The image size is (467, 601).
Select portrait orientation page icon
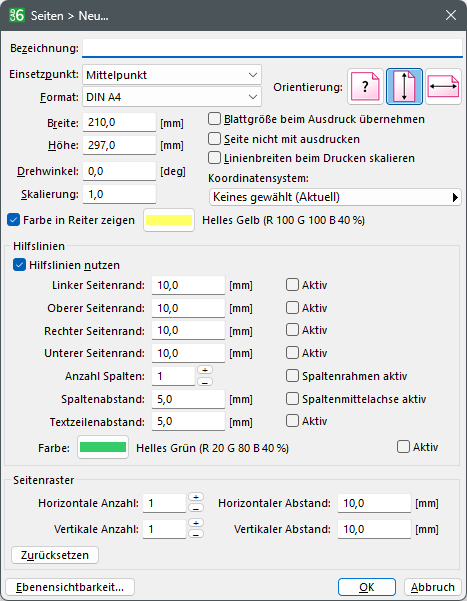[404, 87]
